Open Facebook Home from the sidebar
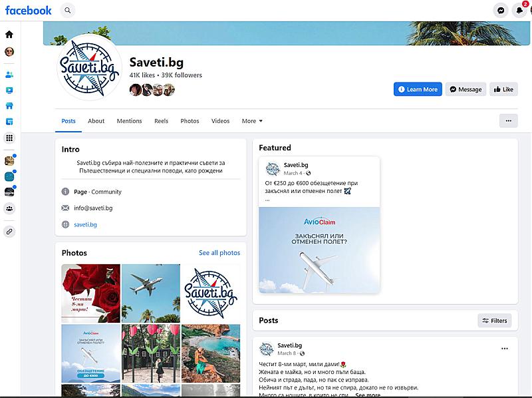This screenshot has width=532, height=398. pyautogui.click(x=9, y=35)
